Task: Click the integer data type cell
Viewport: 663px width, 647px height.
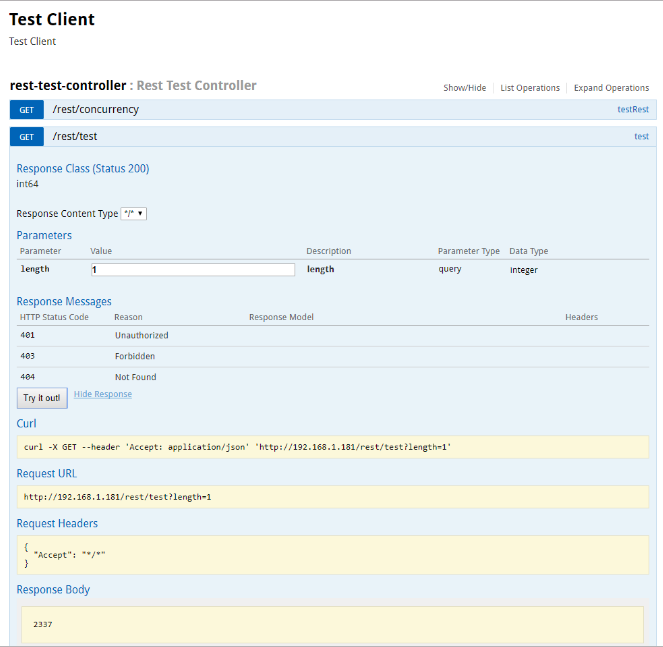Action: click(523, 270)
